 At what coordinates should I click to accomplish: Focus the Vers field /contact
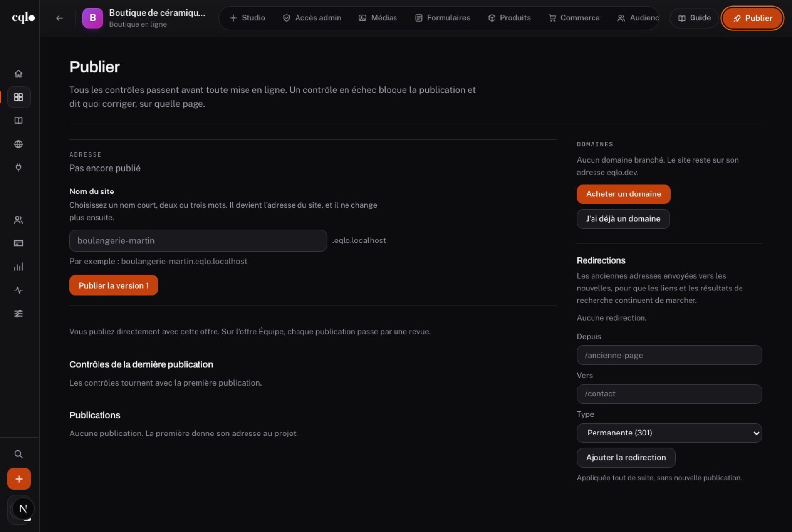point(669,394)
